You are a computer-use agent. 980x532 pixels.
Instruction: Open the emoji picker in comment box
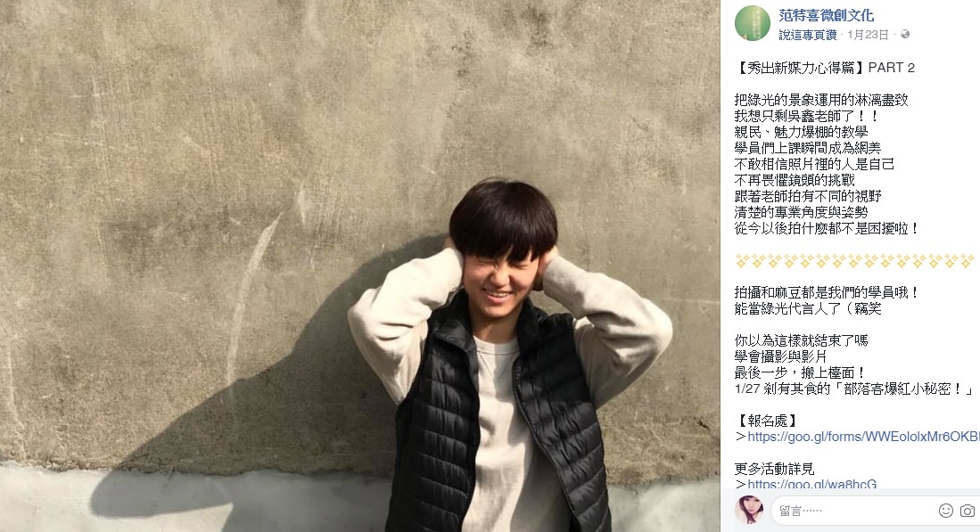pyautogui.click(x=945, y=510)
